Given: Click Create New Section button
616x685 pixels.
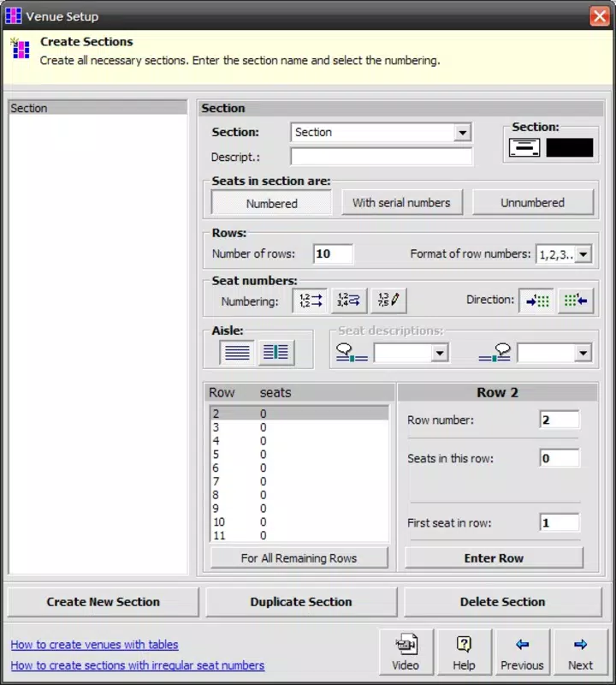Looking at the screenshot, I should point(103,602).
